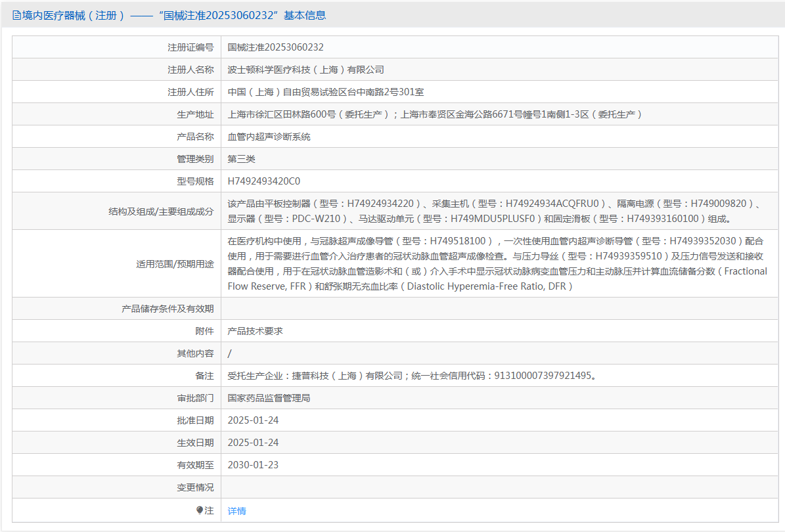Screen dimensions: 785x532
Task: Click the 产品储存条件及有效期 row label
Action: [x=168, y=309]
